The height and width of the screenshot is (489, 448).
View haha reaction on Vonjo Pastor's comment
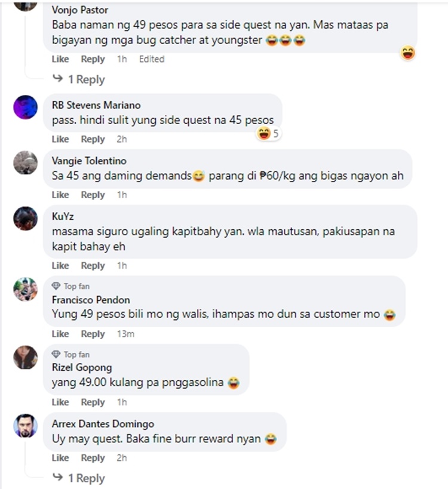(408, 53)
